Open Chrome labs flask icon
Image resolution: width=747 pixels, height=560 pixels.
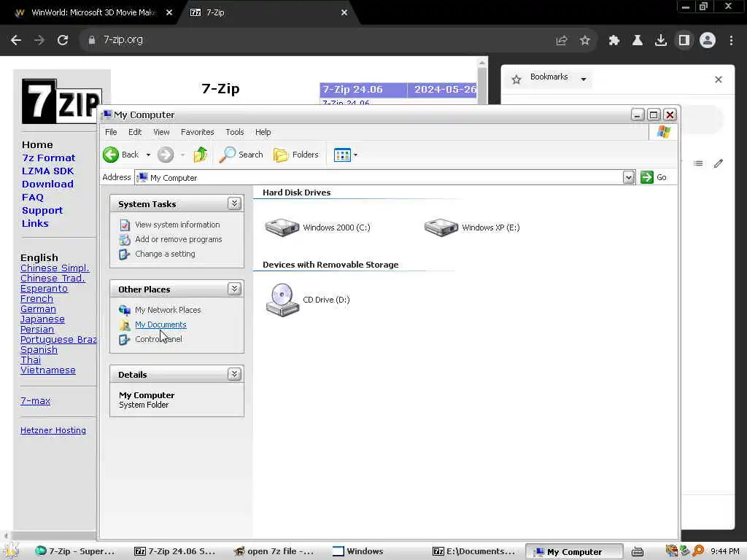(638, 41)
